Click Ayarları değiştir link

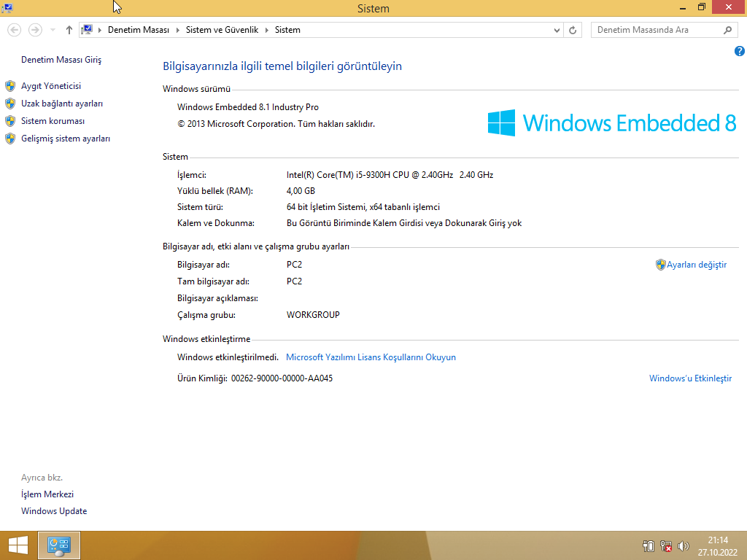click(697, 265)
